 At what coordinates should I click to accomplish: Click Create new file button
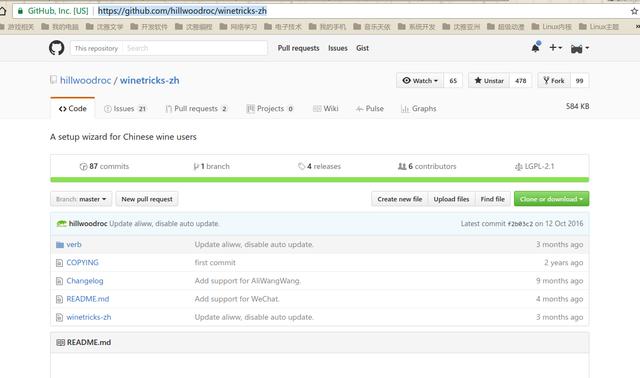coord(400,199)
